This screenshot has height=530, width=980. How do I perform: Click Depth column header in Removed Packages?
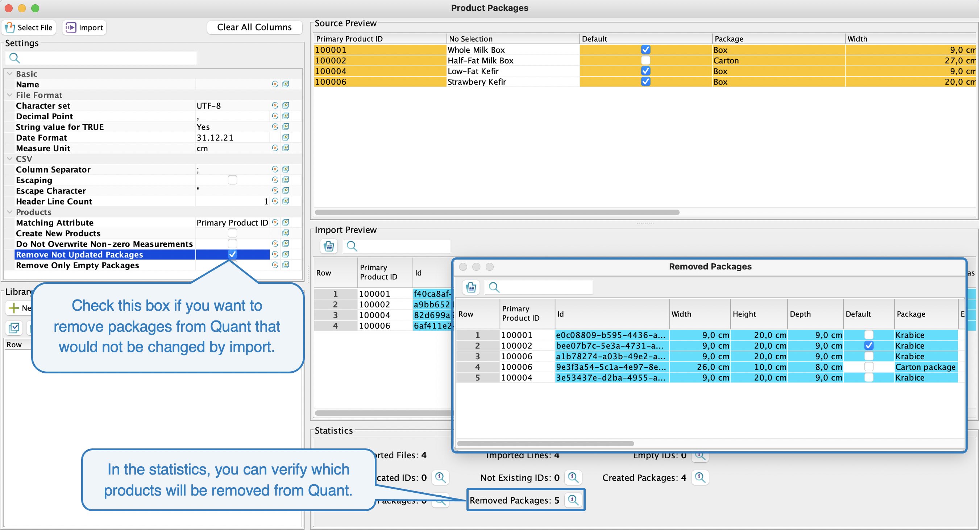coord(815,314)
